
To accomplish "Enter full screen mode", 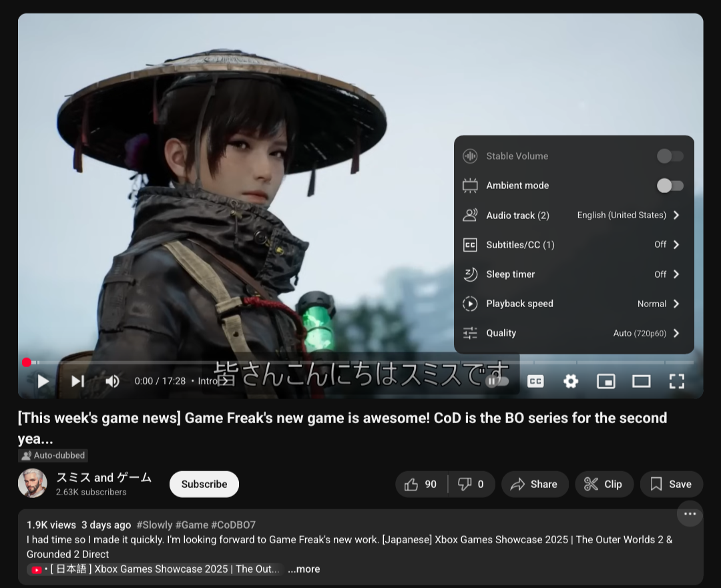I will (676, 381).
